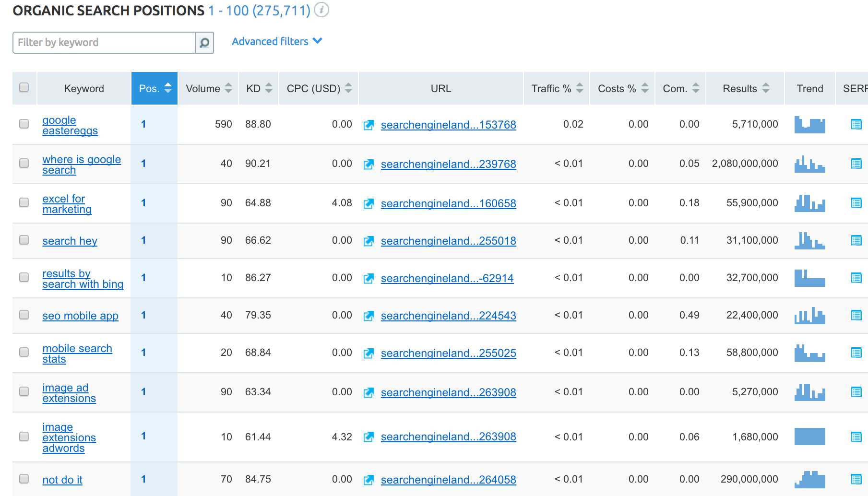
Task: Sort table by Pos. column
Action: pyautogui.click(x=155, y=88)
